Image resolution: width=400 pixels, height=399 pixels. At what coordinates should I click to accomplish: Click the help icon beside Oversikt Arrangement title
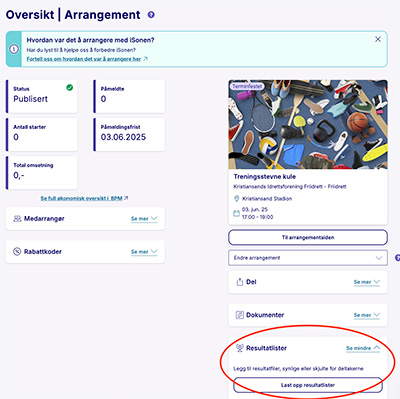(x=151, y=15)
